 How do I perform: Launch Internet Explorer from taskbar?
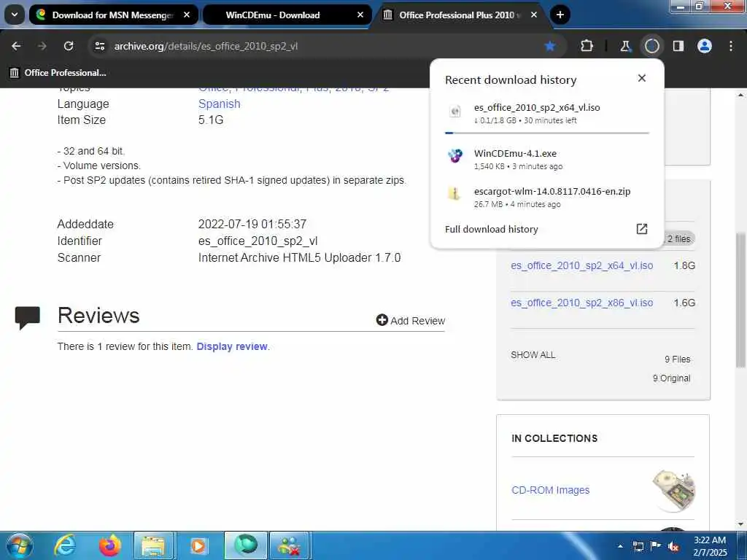point(65,545)
